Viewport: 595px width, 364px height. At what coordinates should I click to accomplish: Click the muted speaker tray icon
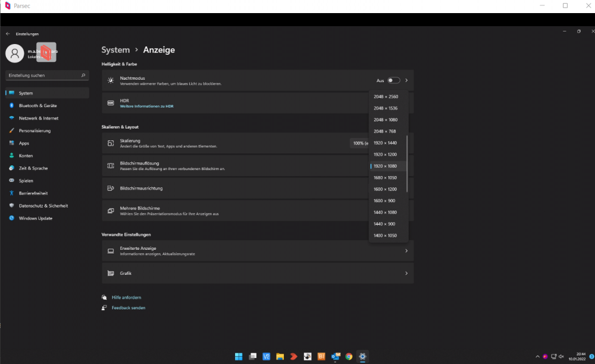pos(561,356)
